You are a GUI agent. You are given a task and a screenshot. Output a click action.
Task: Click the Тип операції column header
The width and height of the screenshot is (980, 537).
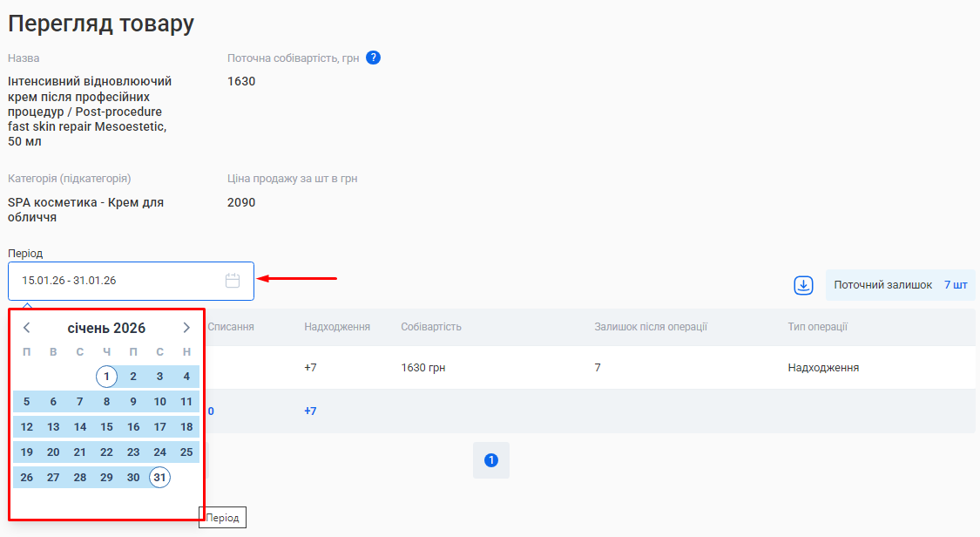pos(817,327)
